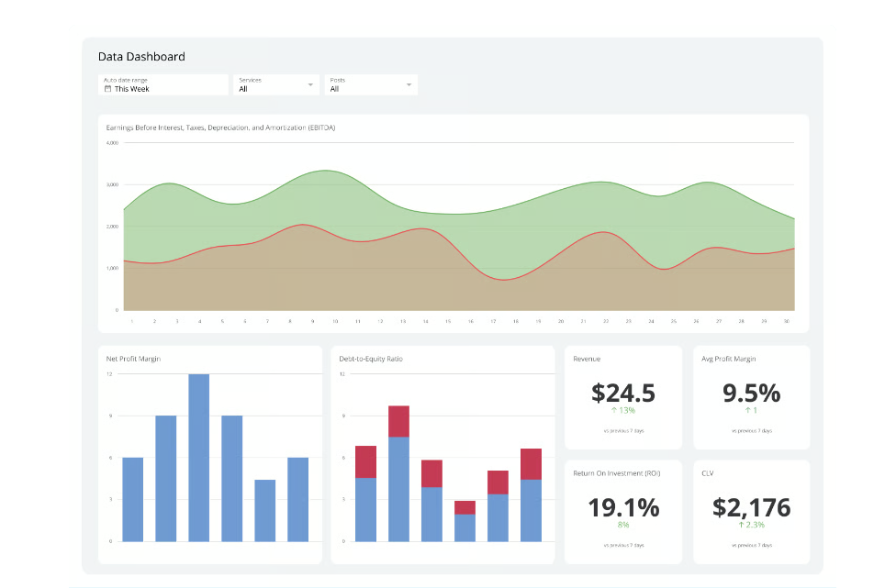885x588 pixels.
Task: Click the Data Dashboard title
Action: click(141, 57)
